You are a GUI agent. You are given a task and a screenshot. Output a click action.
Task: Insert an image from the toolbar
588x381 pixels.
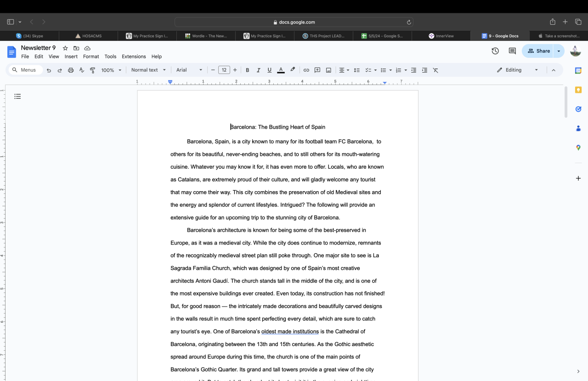click(328, 70)
